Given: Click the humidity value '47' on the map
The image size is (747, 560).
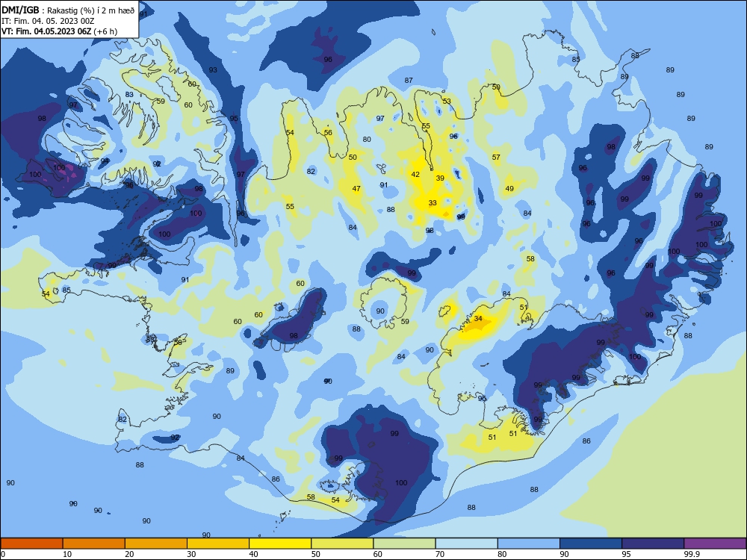Looking at the screenshot, I should [x=356, y=189].
